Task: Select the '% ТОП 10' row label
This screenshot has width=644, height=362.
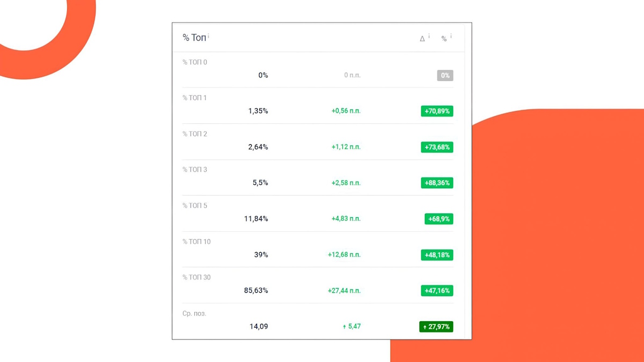Action: (x=196, y=241)
